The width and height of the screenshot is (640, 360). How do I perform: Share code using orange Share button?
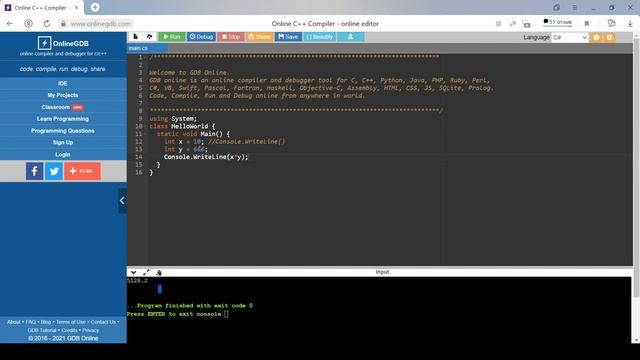tap(259, 37)
